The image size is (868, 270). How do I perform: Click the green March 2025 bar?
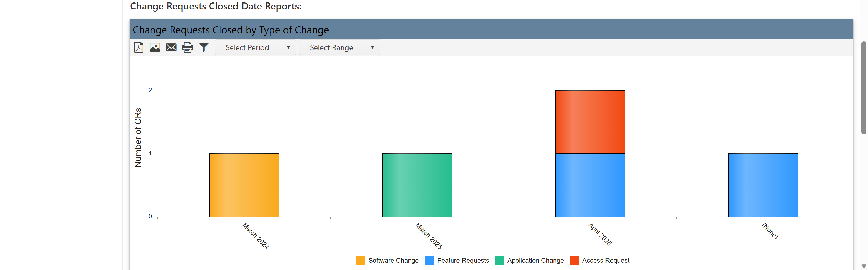(417, 185)
